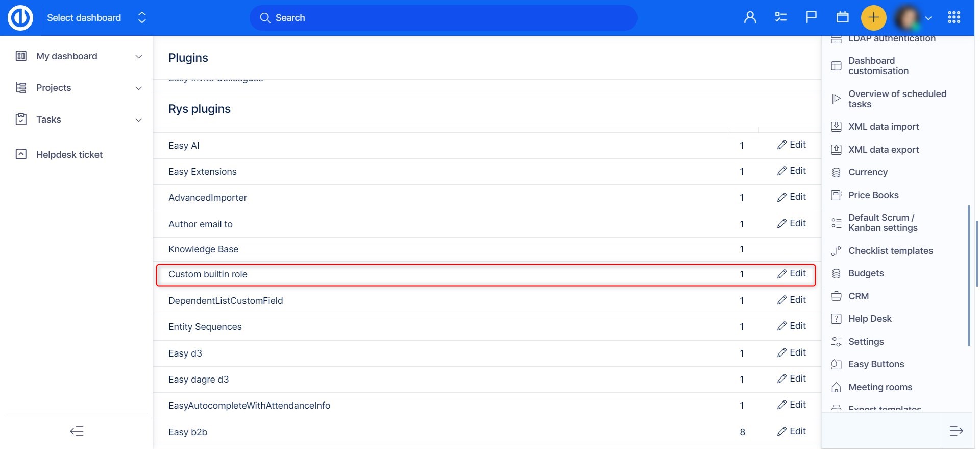Viewport: 980px width, 449px height.
Task: Click the flag icon in top bar
Action: point(811,18)
